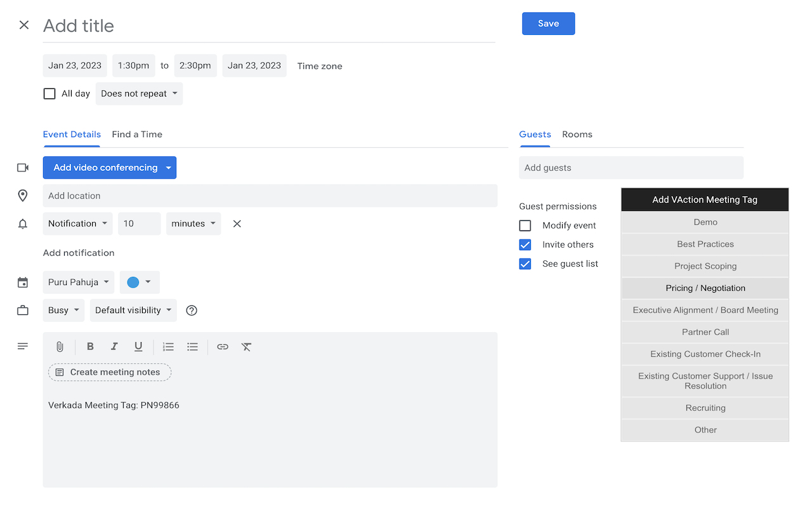Open the Rooms tab

pos(577,135)
